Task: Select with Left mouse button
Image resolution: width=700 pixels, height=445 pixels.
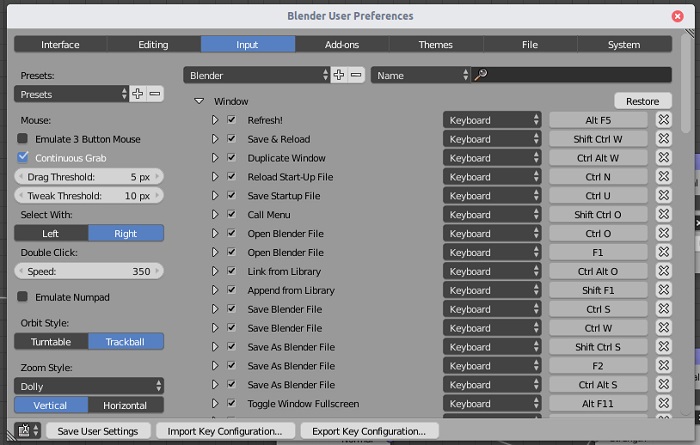Action: point(51,233)
